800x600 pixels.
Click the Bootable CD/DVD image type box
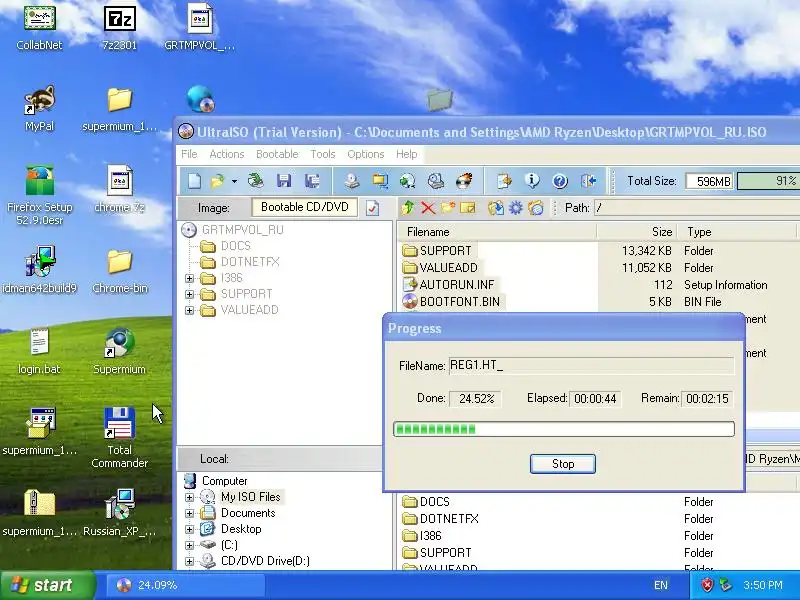tap(305, 207)
